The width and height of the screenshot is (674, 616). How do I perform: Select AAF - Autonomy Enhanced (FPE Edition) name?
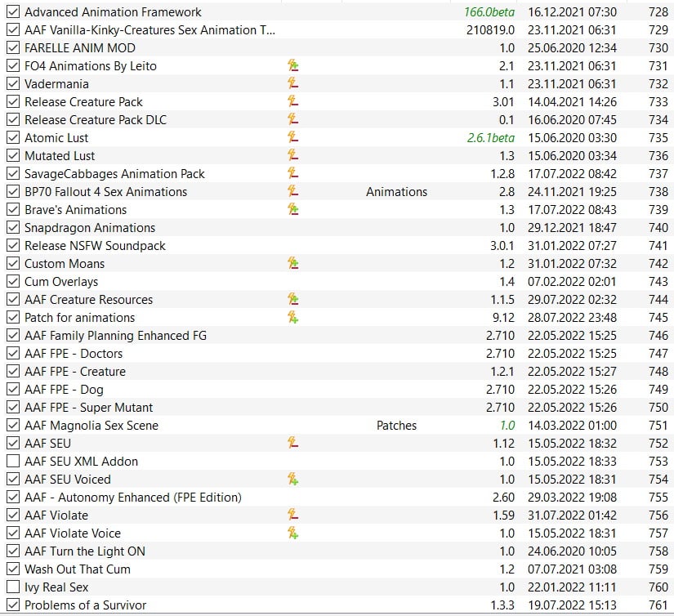133,498
